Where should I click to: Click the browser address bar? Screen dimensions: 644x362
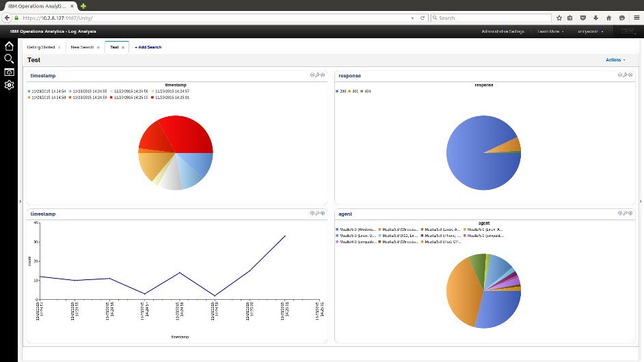213,18
